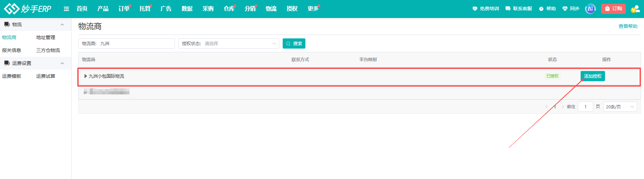Open the 首页 menu
This screenshot has width=644, height=179.
82,9
